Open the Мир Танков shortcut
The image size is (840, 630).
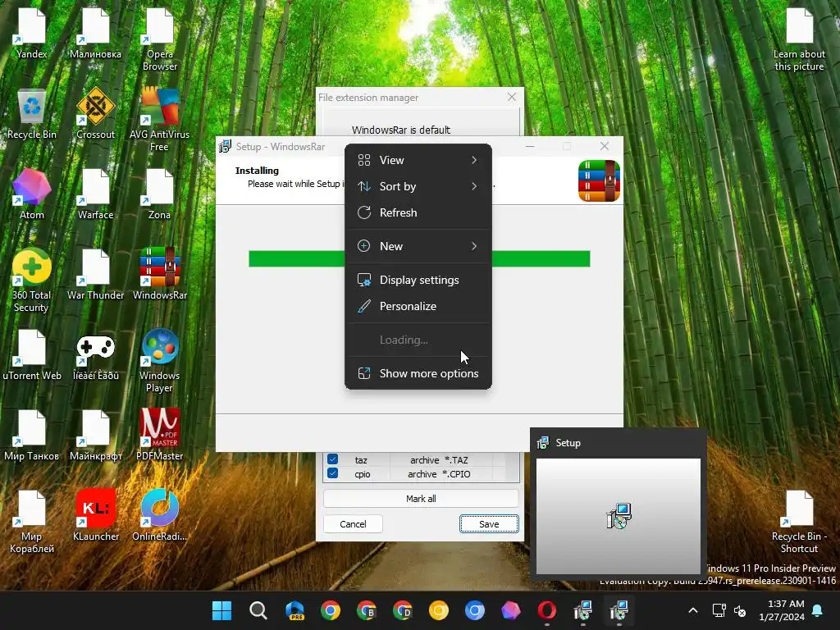32,435
